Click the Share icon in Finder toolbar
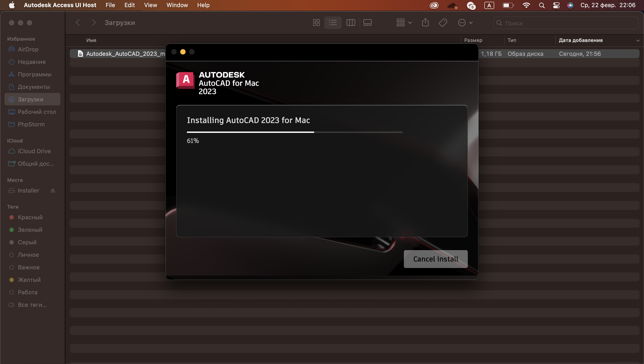Image resolution: width=644 pixels, height=364 pixels. pos(425,23)
